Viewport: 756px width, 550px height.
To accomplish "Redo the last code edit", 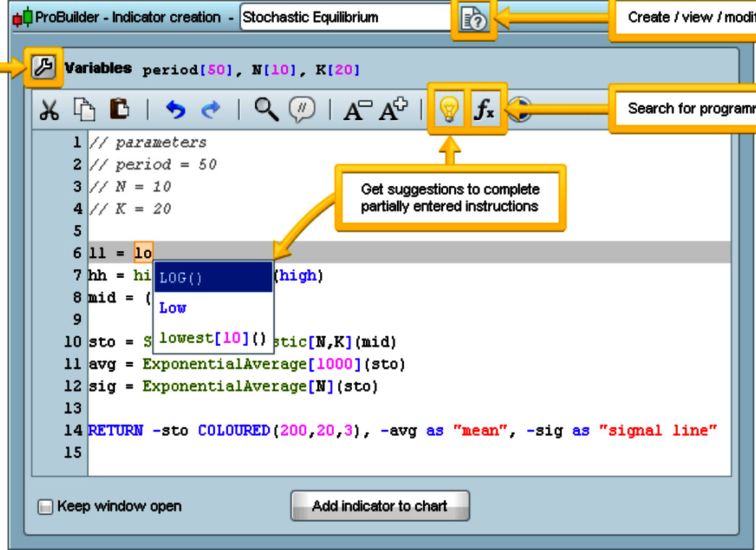I will pyautogui.click(x=210, y=109).
